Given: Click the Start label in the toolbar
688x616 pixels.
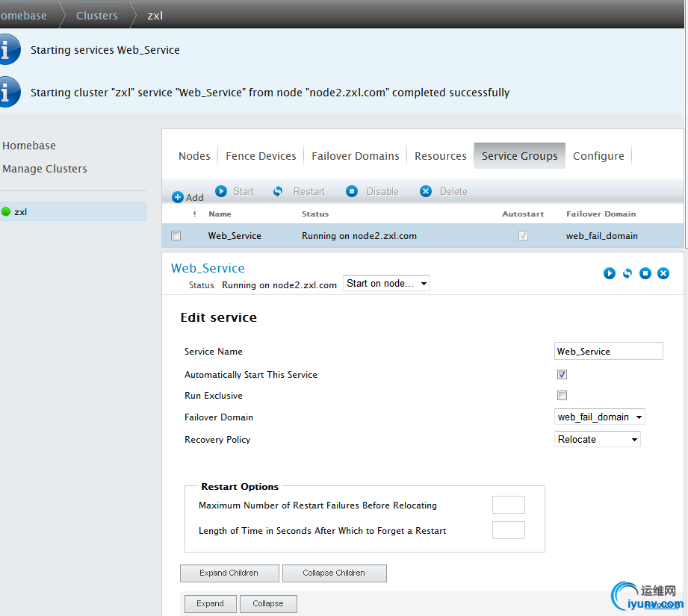Looking at the screenshot, I should [x=243, y=192].
